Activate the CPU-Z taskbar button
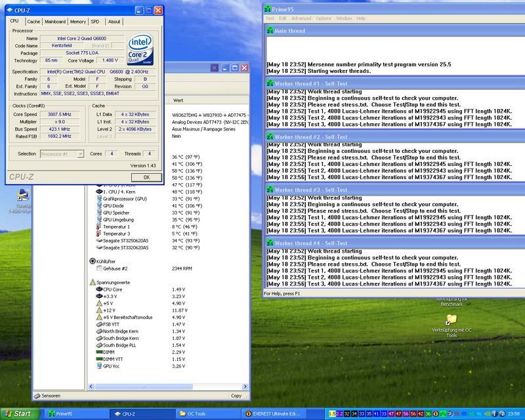 [144, 414]
